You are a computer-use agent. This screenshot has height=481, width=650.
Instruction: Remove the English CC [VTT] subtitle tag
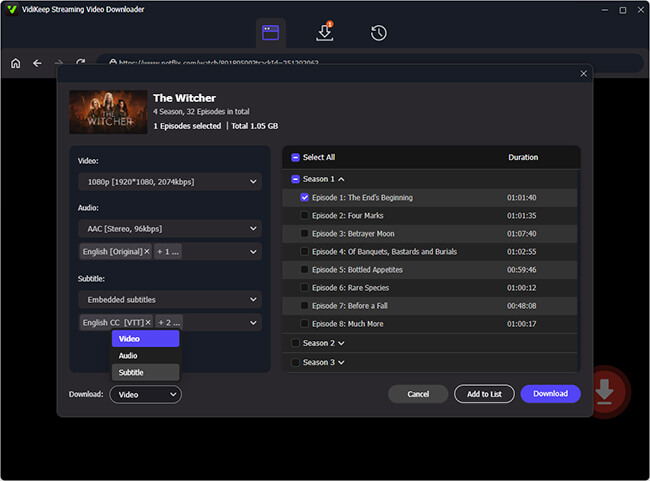[148, 322]
